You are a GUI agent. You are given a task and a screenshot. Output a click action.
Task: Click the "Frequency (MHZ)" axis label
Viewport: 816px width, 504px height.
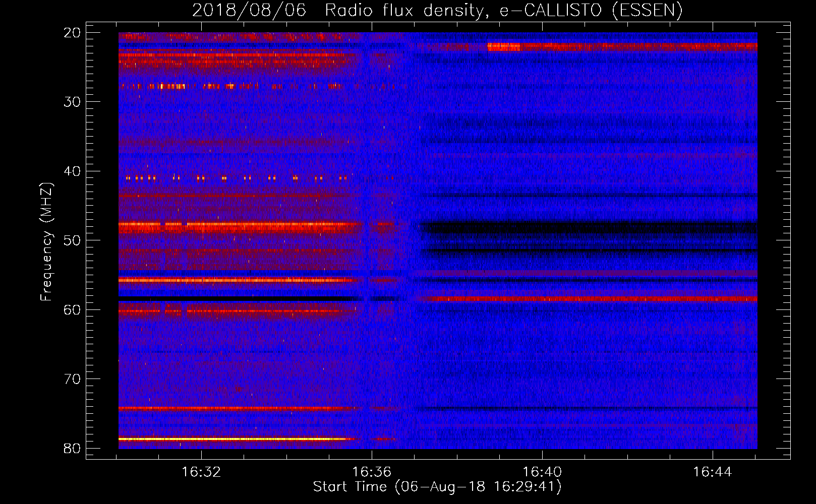tap(46, 241)
